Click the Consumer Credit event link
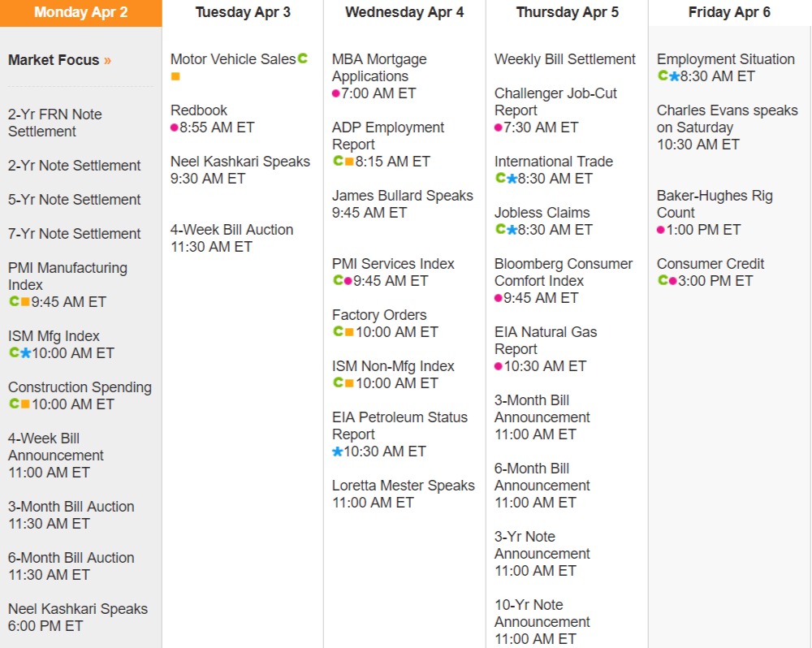 [x=710, y=264]
